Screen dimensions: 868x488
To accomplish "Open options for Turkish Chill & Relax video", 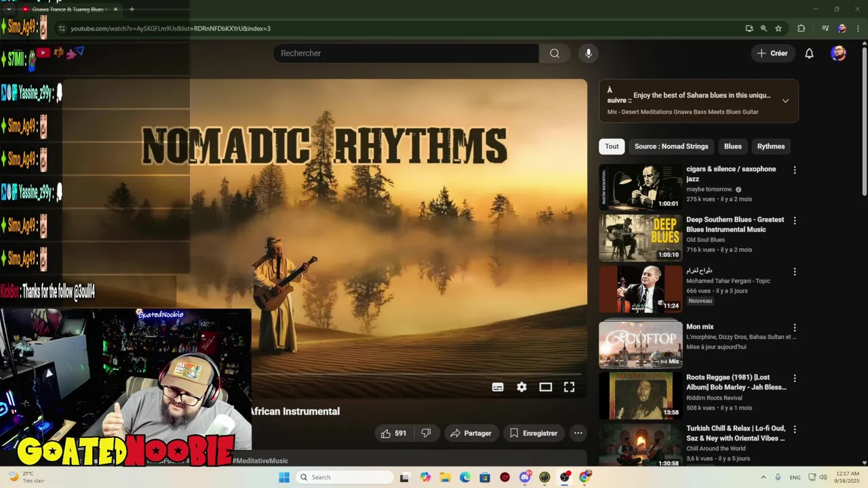I will [x=795, y=429].
